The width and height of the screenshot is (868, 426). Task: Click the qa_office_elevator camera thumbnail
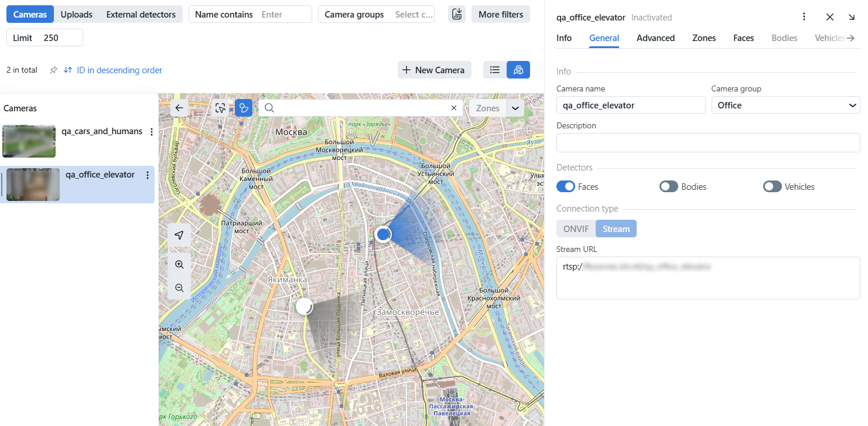click(x=33, y=185)
